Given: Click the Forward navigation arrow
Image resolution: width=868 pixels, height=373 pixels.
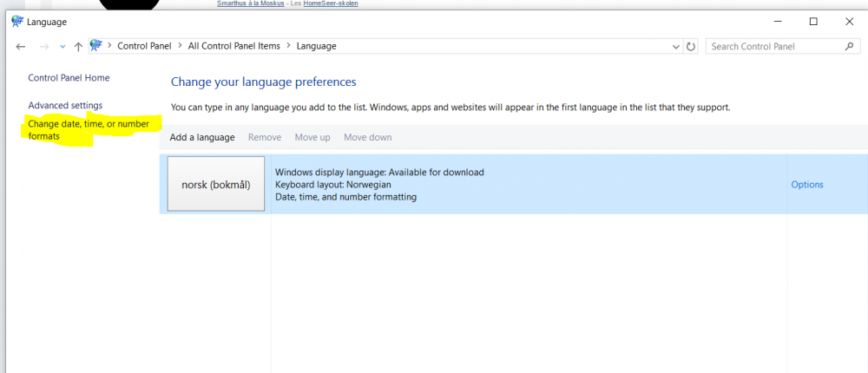Looking at the screenshot, I should click(43, 46).
